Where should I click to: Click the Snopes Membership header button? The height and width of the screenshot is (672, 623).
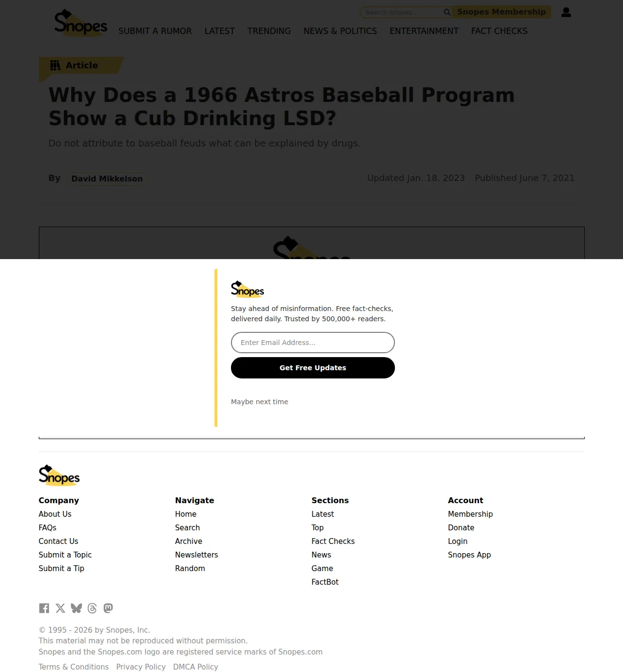(502, 12)
